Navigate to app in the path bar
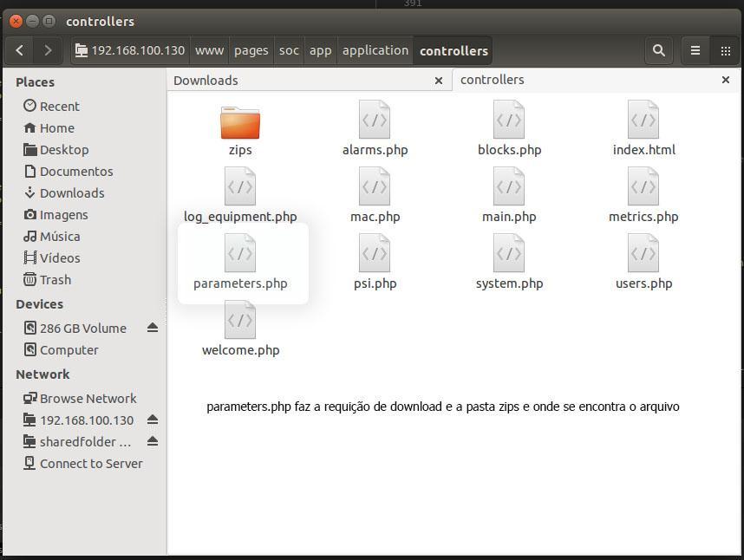Screen dimensions: 744x560 pos(320,50)
